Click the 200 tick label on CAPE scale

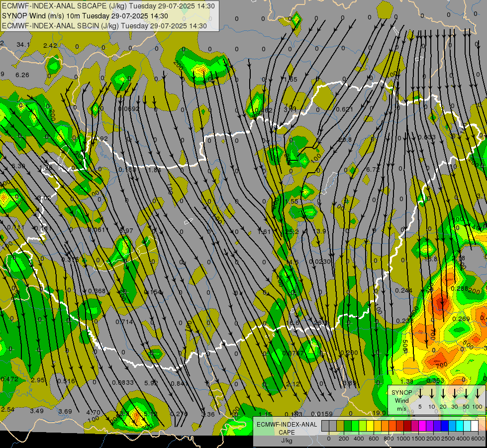[344, 439]
